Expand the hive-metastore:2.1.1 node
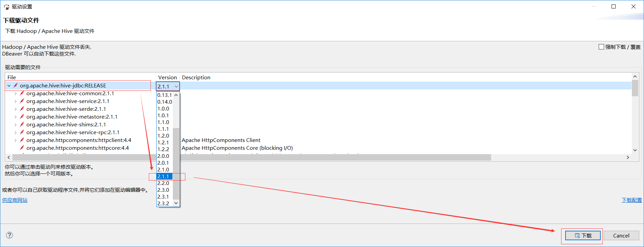This screenshot has height=247, width=644. (x=16, y=117)
